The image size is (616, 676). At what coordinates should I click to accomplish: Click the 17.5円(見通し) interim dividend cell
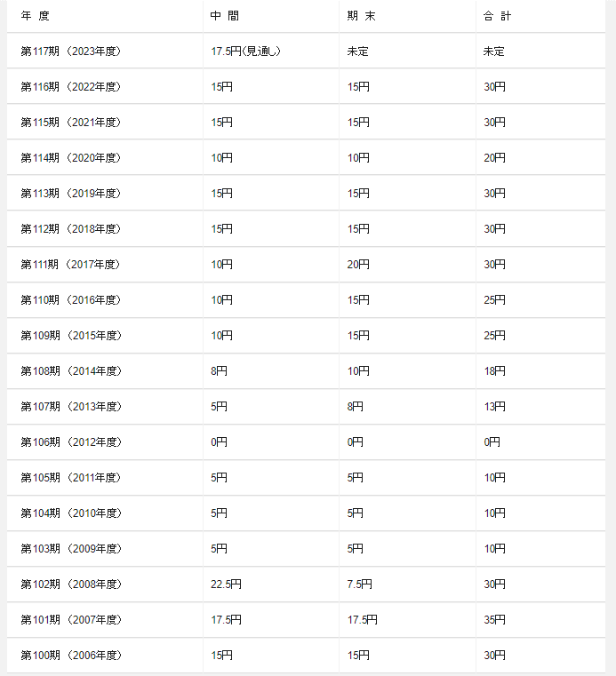click(246, 52)
